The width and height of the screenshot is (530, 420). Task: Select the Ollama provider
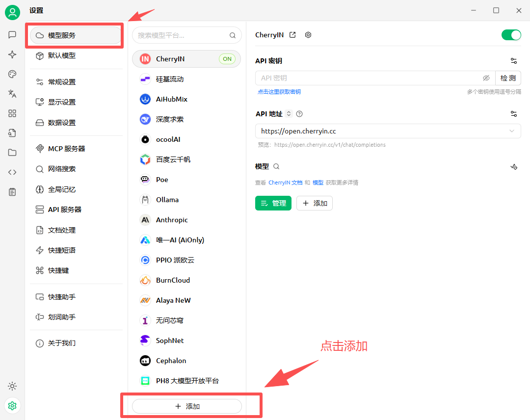tap(186, 200)
